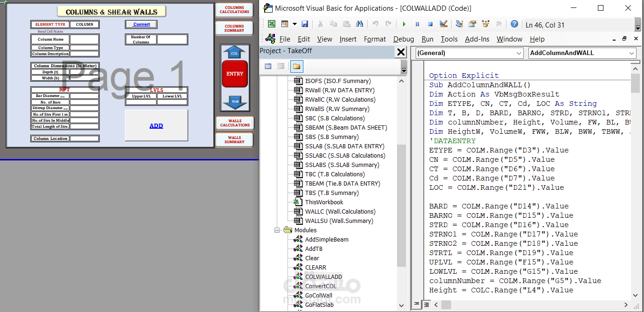This screenshot has width=644, height=312.
Task: Click the blue COL up-arrow button
Action: pos(234,52)
